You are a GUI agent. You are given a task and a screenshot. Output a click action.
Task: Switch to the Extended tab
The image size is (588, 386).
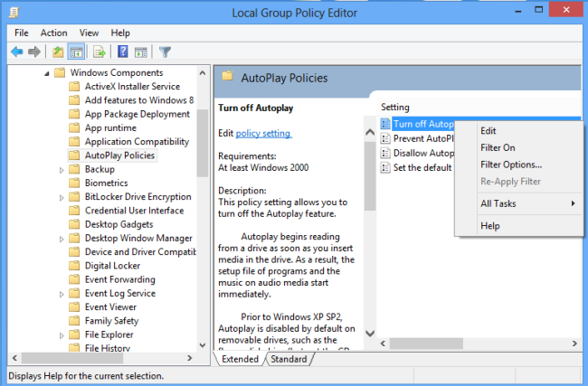tap(240, 359)
